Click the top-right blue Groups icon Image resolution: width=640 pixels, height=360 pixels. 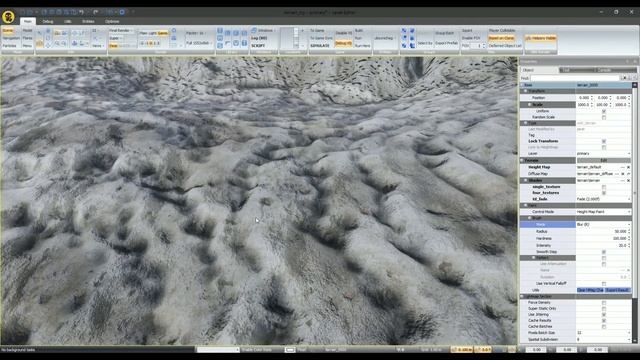(412, 31)
